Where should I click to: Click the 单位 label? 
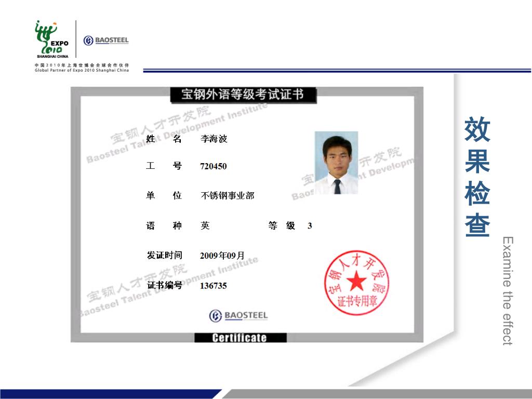click(x=164, y=195)
